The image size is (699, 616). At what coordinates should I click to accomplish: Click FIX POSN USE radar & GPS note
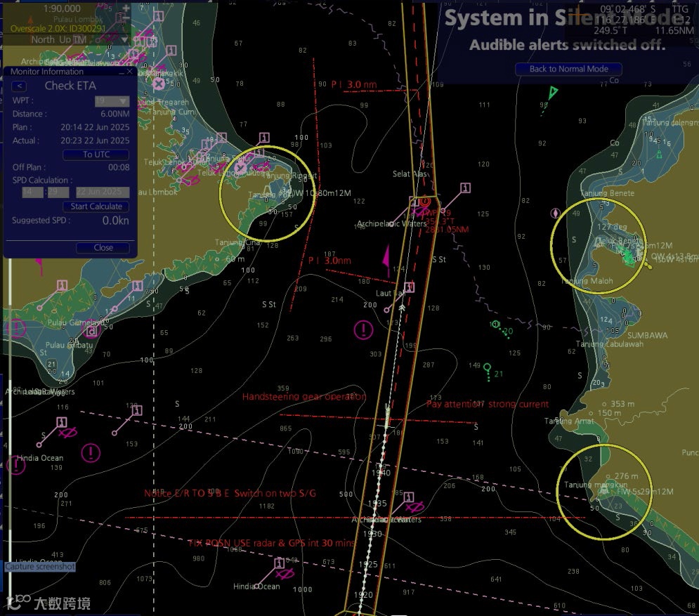tap(271, 543)
